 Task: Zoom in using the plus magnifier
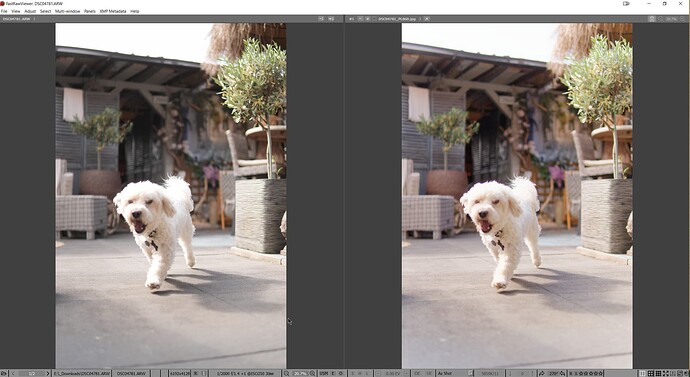pos(312,373)
